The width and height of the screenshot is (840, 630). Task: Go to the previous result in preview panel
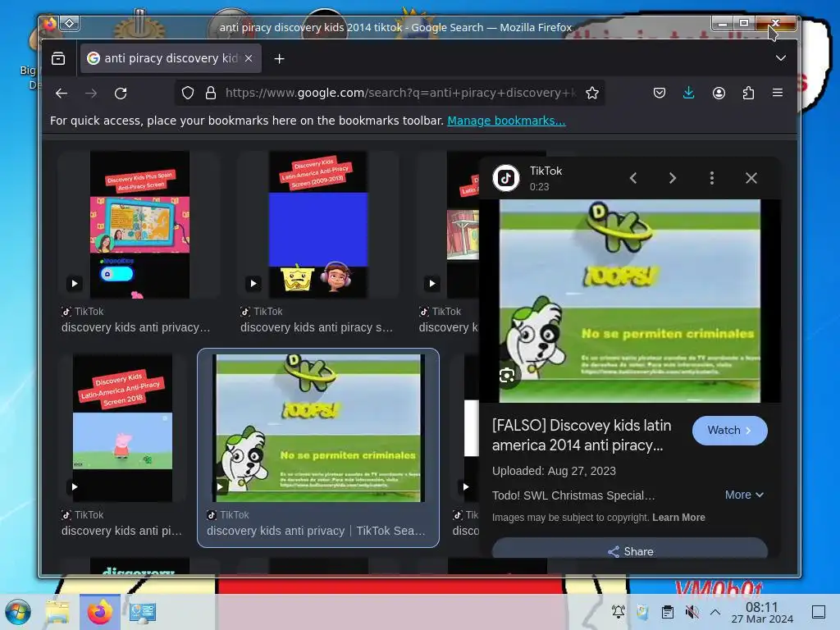pyautogui.click(x=633, y=178)
